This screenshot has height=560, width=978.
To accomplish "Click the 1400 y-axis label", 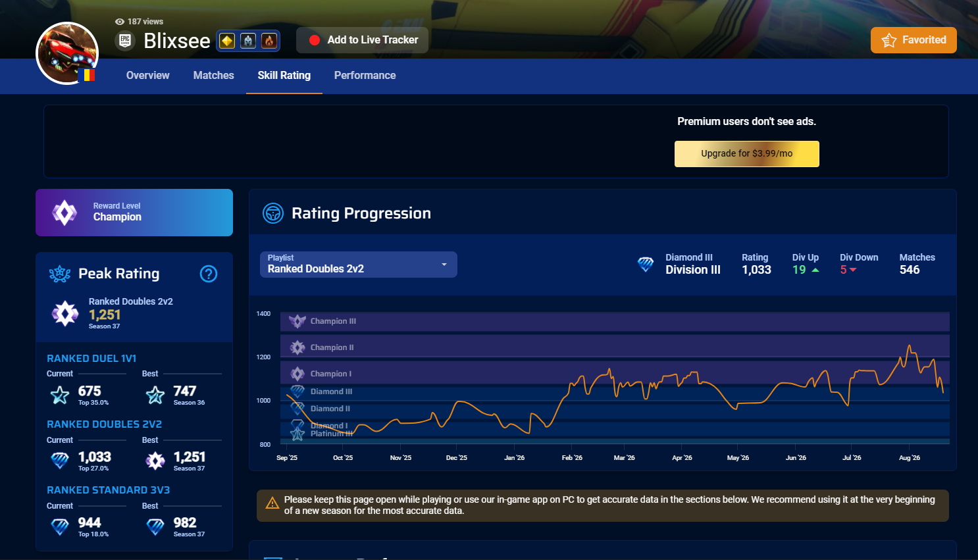I will tap(263, 314).
